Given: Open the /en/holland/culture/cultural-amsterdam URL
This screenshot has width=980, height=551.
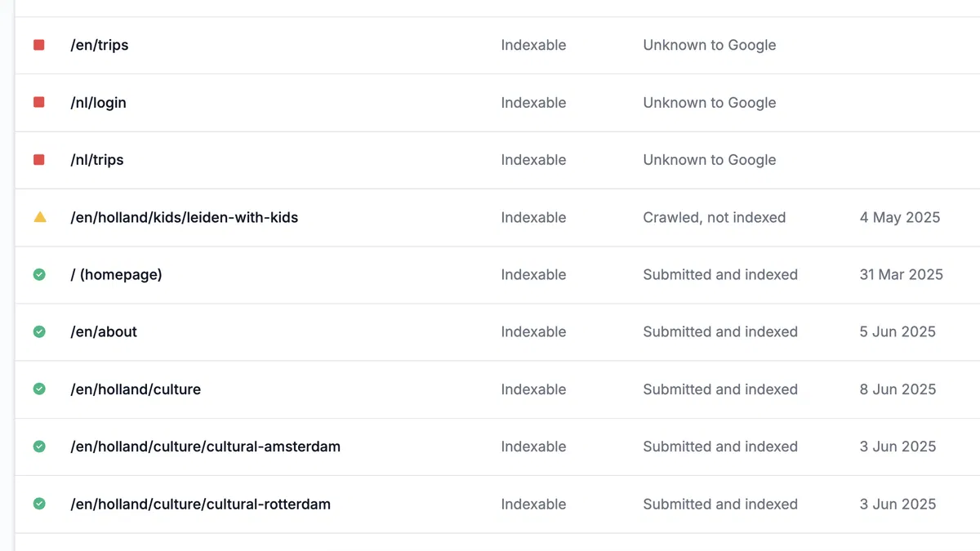Looking at the screenshot, I should pyautogui.click(x=206, y=447).
